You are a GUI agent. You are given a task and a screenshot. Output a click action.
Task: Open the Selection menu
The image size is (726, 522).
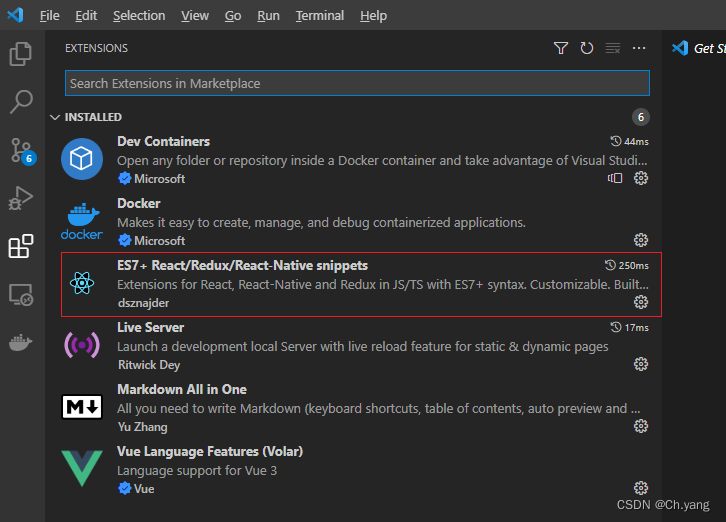[139, 16]
